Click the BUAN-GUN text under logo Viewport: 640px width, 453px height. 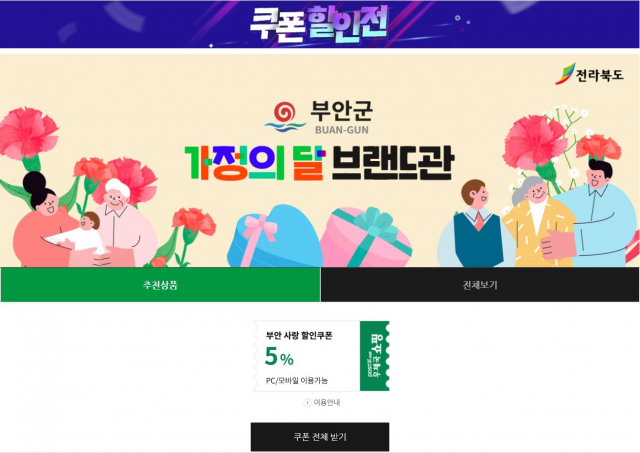click(342, 130)
